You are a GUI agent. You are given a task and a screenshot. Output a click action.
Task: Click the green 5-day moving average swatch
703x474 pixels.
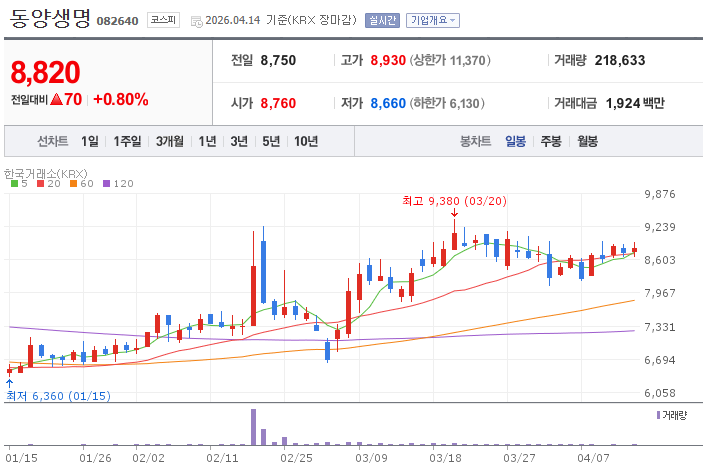(14, 183)
